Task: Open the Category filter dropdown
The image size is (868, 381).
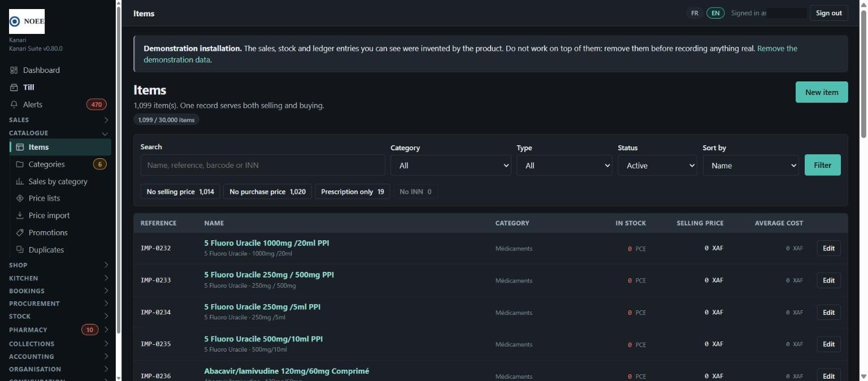Action: click(x=451, y=166)
